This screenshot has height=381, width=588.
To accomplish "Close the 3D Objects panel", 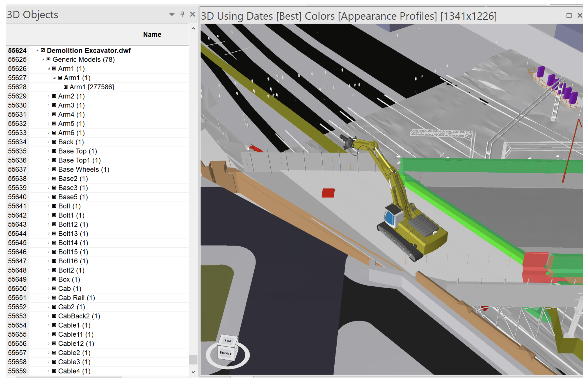I will [x=192, y=14].
